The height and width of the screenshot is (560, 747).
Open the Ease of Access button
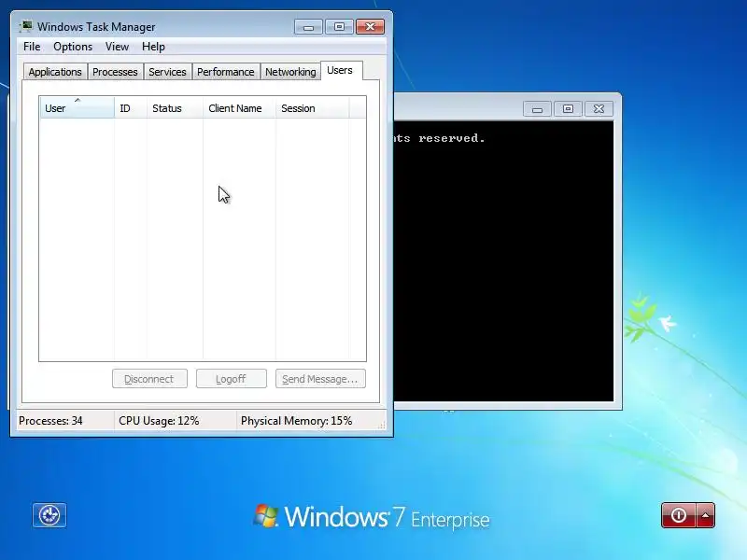49,515
